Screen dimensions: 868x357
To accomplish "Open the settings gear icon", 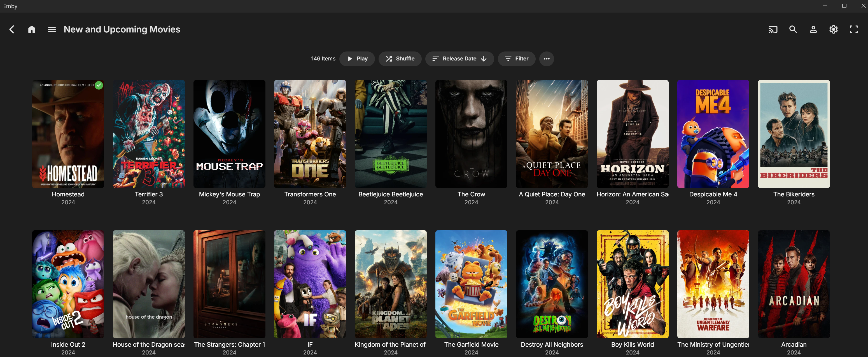I will [834, 29].
